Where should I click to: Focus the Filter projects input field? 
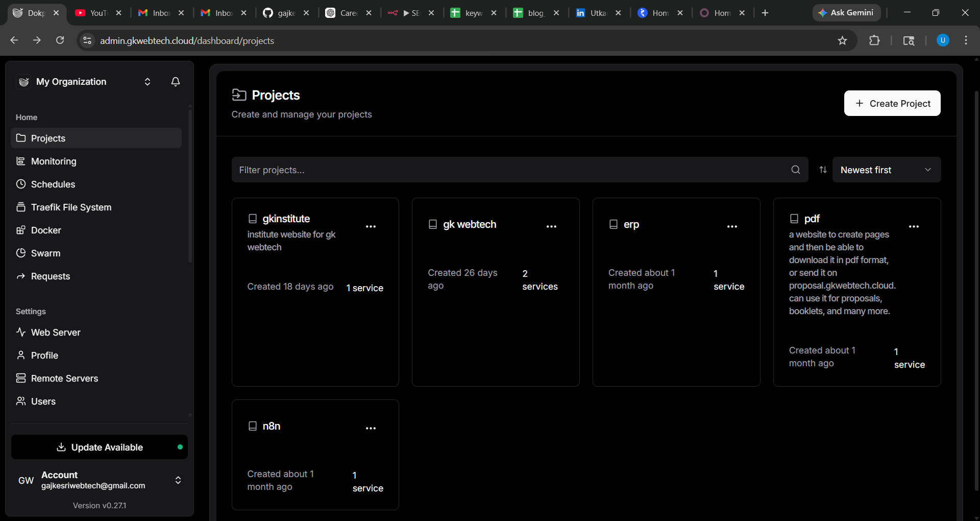(x=510, y=170)
